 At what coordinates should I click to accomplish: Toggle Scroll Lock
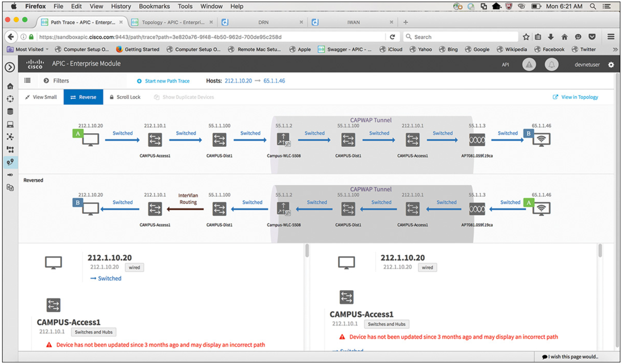click(125, 97)
